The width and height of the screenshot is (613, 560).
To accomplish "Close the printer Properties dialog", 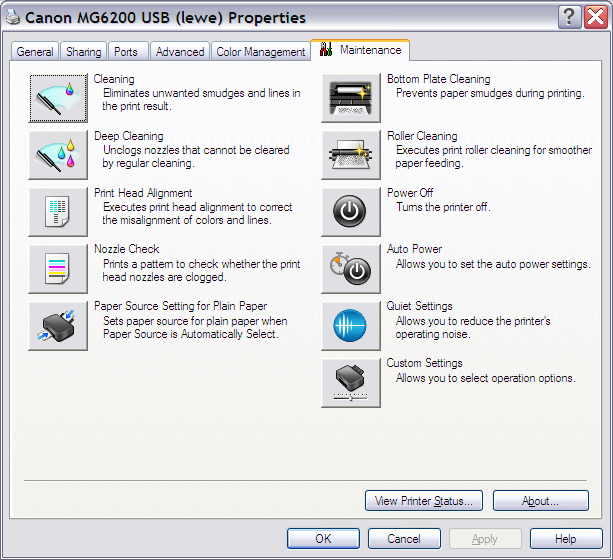I will click(595, 17).
